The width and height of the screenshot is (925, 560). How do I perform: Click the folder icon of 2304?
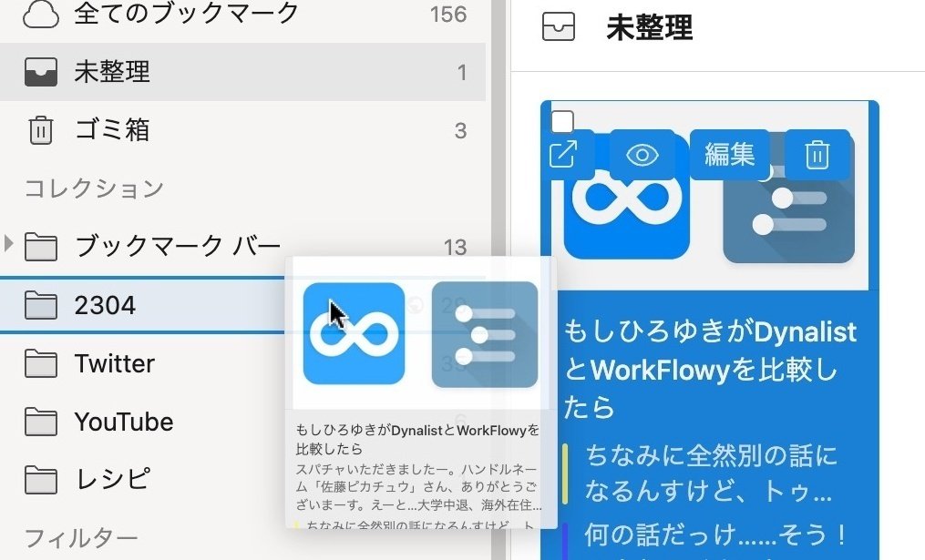click(x=41, y=305)
